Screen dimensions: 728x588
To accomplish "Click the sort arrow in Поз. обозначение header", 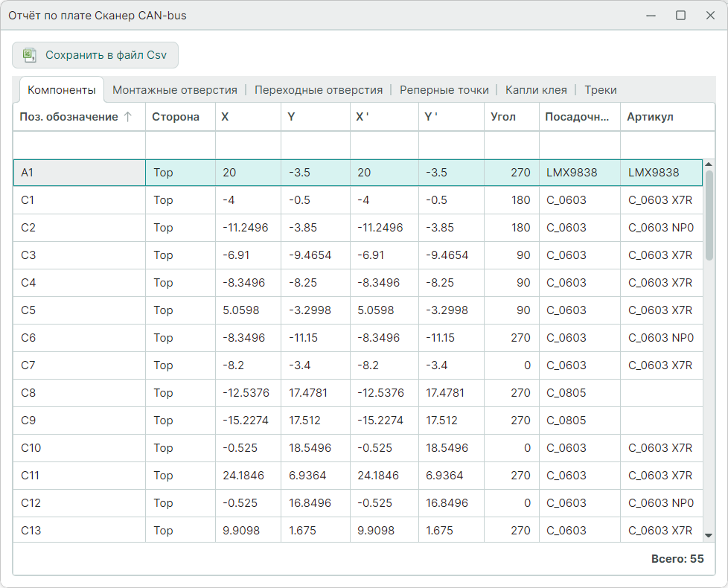I will coord(128,117).
